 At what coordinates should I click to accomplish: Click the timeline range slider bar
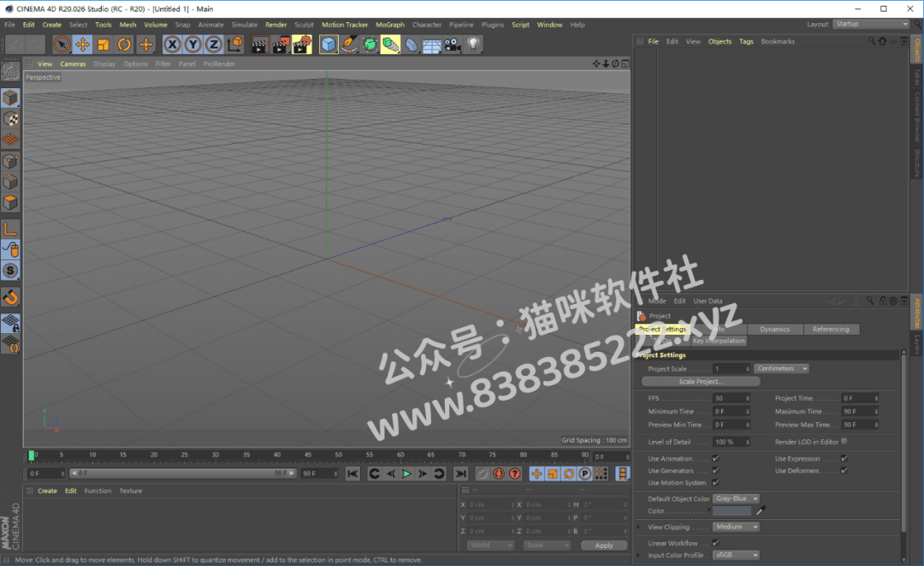tap(183, 474)
